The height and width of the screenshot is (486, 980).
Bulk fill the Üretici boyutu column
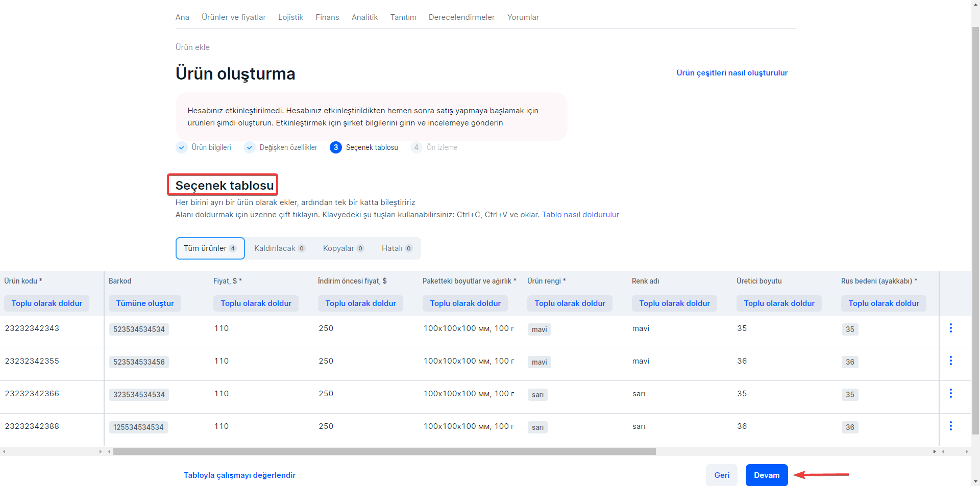pos(779,303)
